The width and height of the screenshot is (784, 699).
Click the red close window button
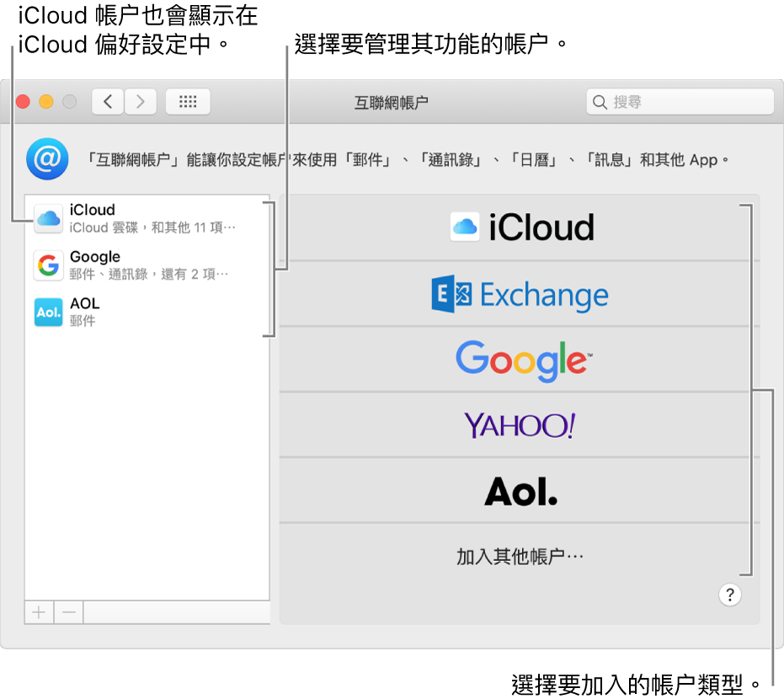point(23,102)
